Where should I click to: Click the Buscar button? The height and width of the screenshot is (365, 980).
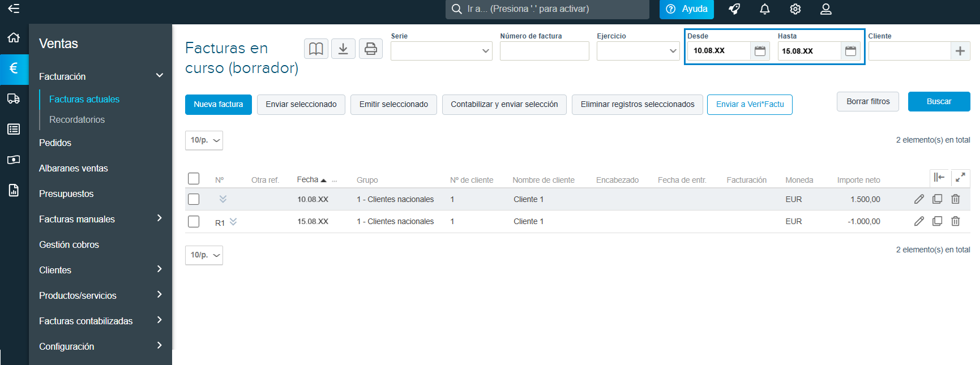(x=939, y=101)
